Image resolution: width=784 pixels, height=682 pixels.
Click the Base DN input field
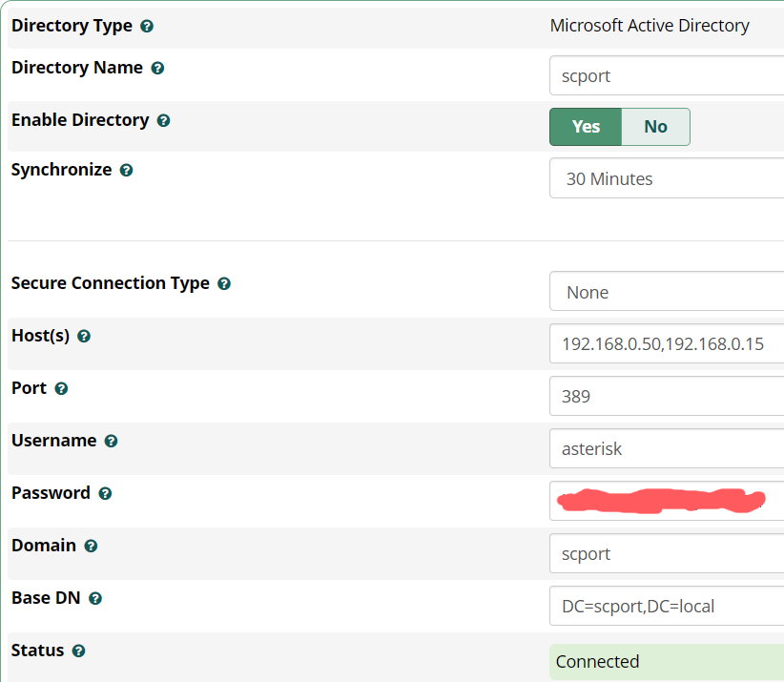point(667,606)
